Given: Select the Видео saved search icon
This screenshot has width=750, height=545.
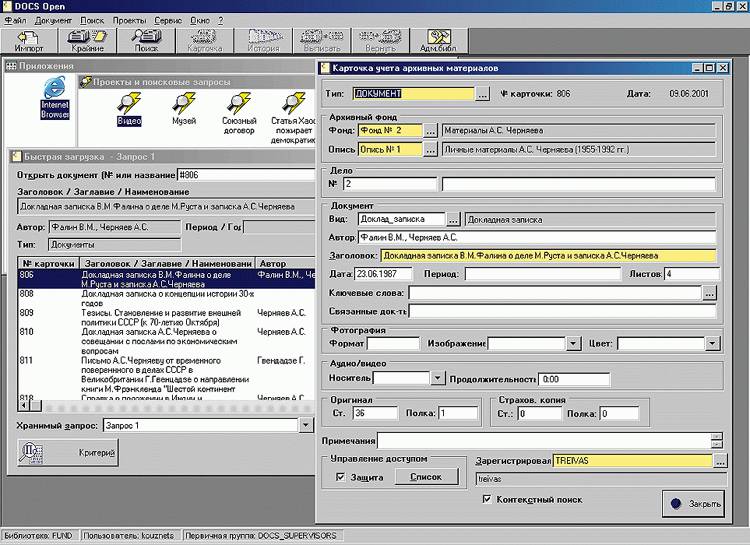Looking at the screenshot, I should click(x=129, y=109).
